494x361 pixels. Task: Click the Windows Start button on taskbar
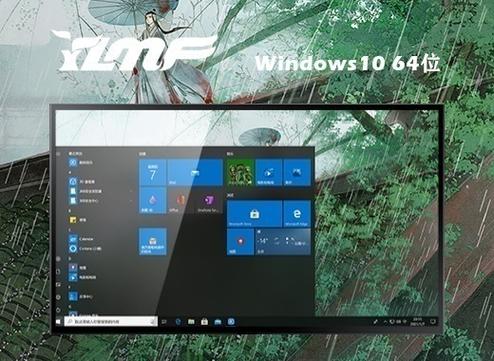59,322
